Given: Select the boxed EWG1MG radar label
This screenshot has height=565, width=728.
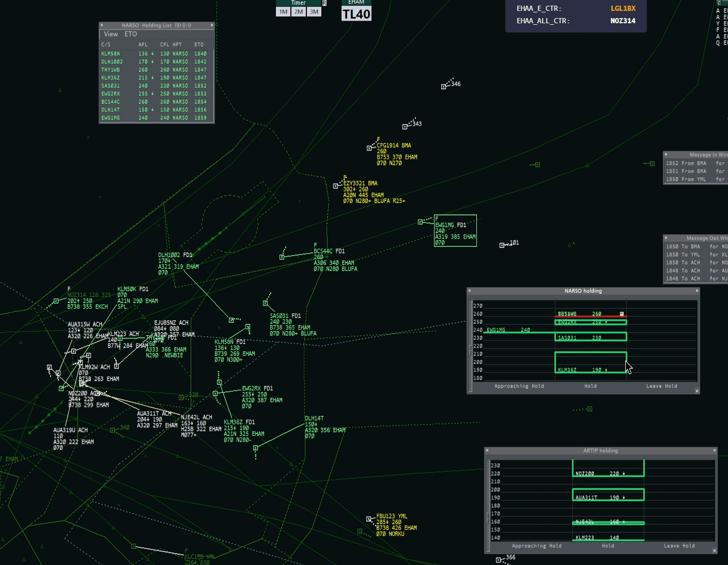Looking at the screenshot, I should 455,230.
